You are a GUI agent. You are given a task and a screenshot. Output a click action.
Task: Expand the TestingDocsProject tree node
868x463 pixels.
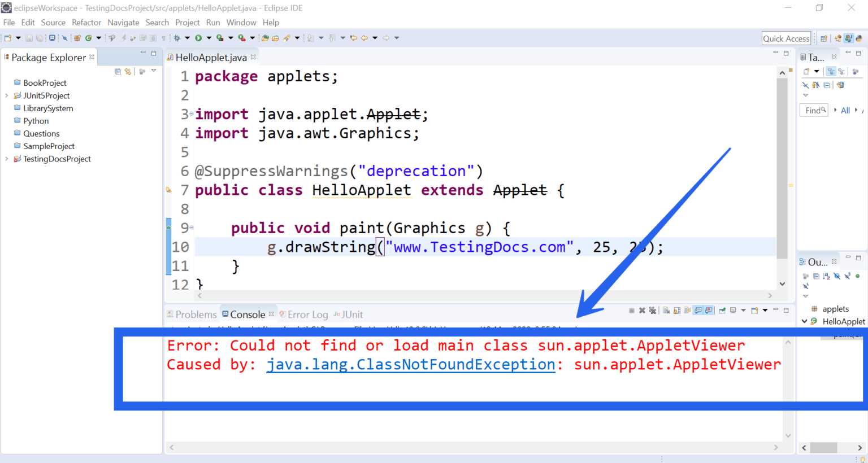pyautogui.click(x=6, y=159)
